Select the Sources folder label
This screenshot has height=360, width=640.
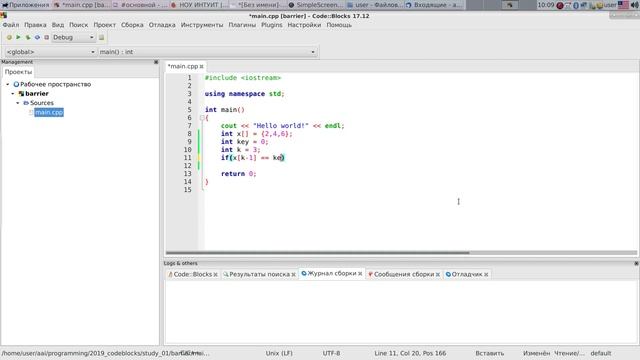(x=42, y=103)
